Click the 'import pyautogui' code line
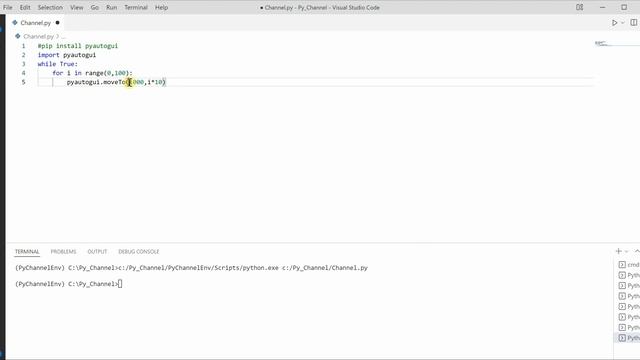 click(x=67, y=55)
